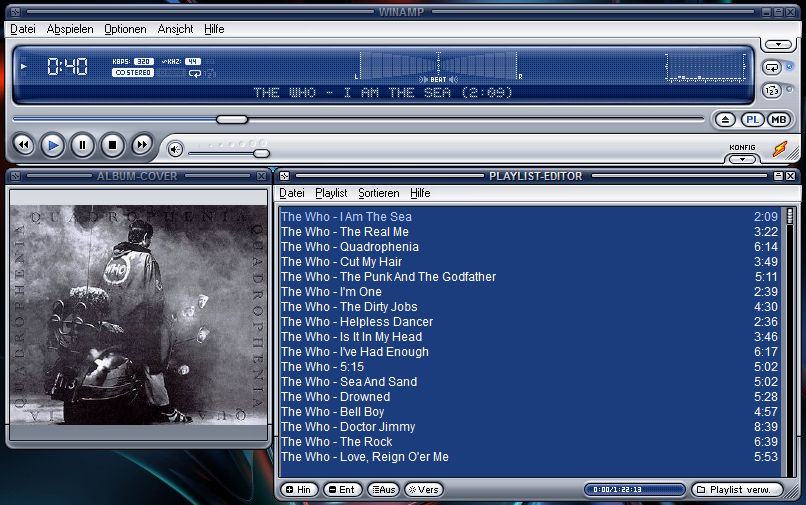Expand the KONFIG drawer arrow

point(742,159)
